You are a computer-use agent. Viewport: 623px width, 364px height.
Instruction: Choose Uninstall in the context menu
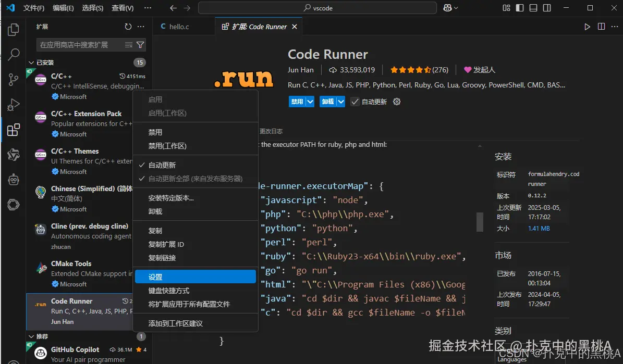click(x=195, y=211)
